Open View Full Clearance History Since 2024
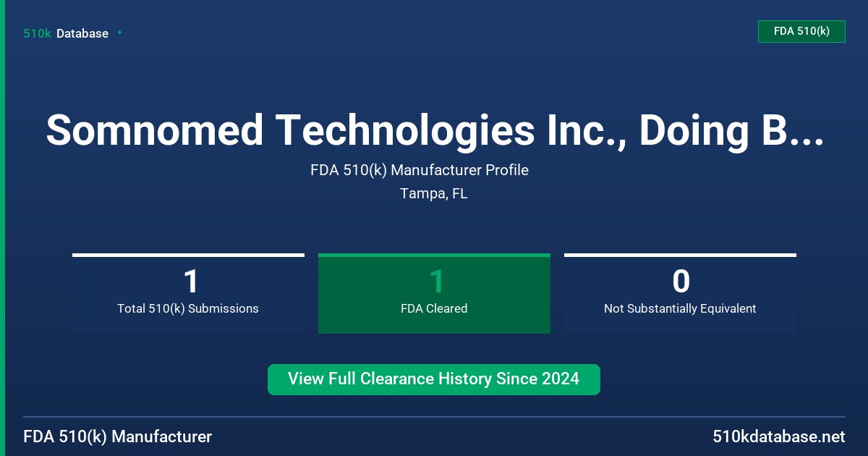The height and width of the screenshot is (456, 868). point(434,379)
